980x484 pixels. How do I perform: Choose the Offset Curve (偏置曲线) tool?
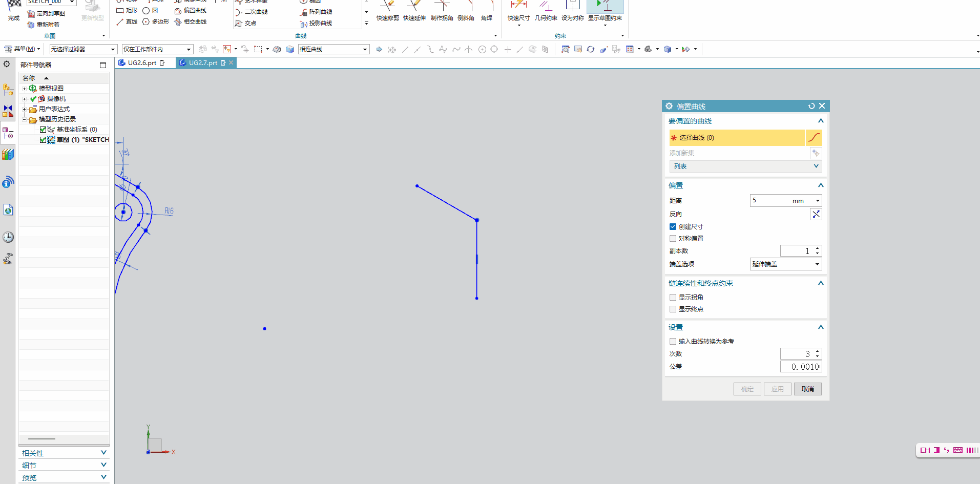pyautogui.click(x=190, y=10)
